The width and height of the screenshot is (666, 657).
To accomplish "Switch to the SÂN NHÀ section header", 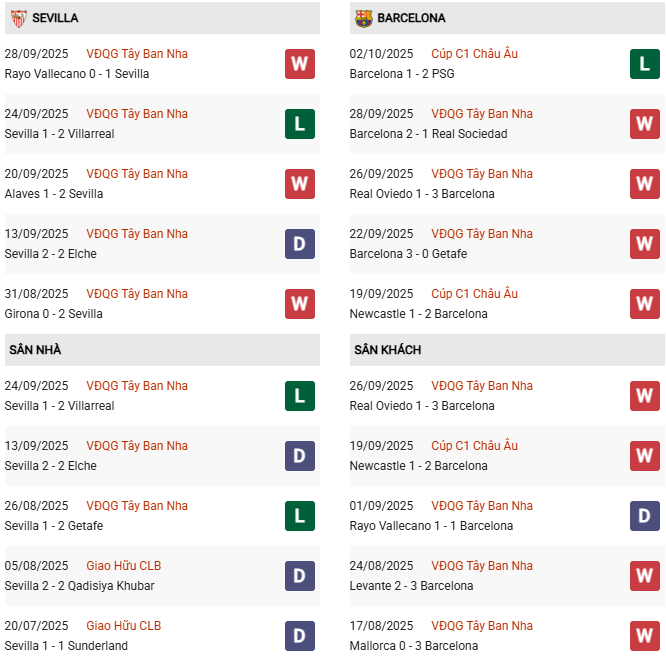I will (35, 350).
